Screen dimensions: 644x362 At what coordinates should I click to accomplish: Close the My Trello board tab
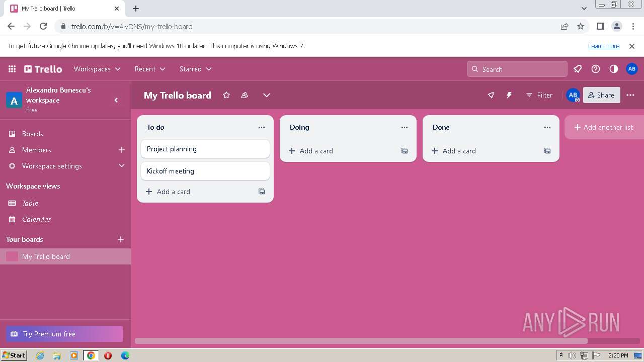(117, 8)
